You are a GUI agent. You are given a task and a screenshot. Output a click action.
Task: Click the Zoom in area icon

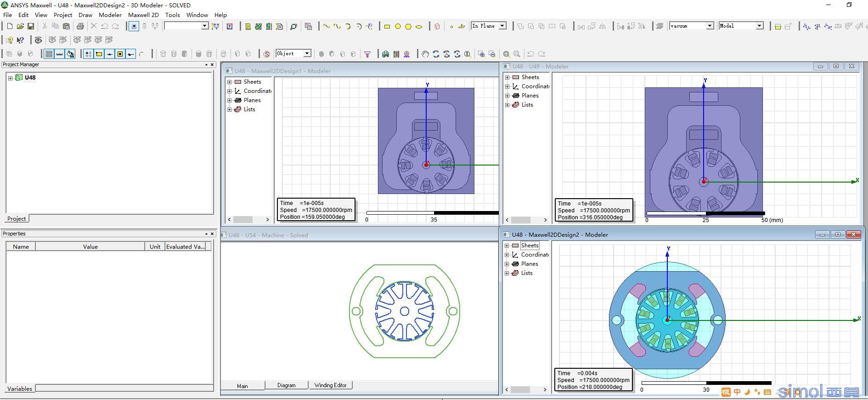481,54
